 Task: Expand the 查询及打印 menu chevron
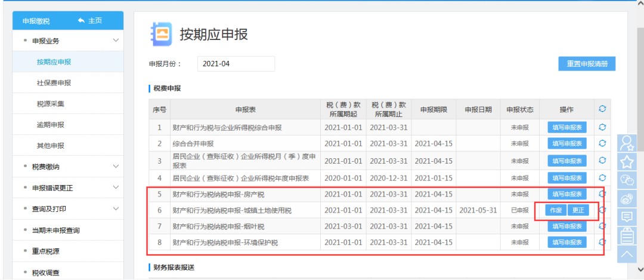coord(116,209)
